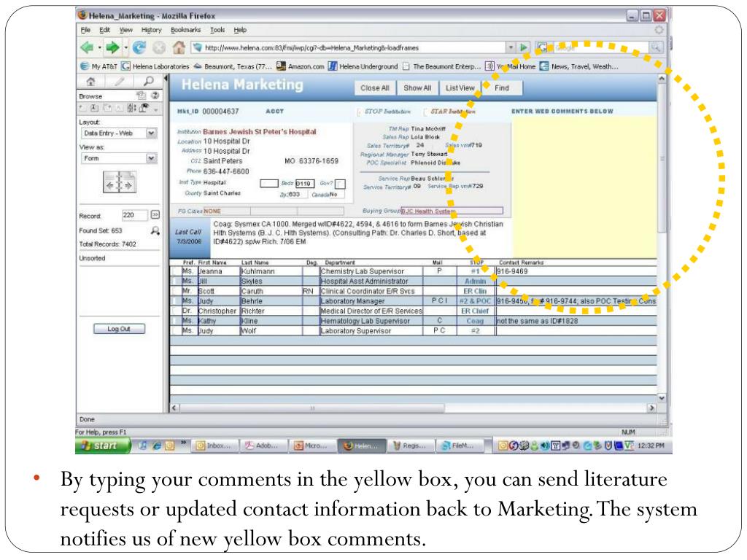
Task: Click the Found Set find icon
Action: [x=155, y=230]
